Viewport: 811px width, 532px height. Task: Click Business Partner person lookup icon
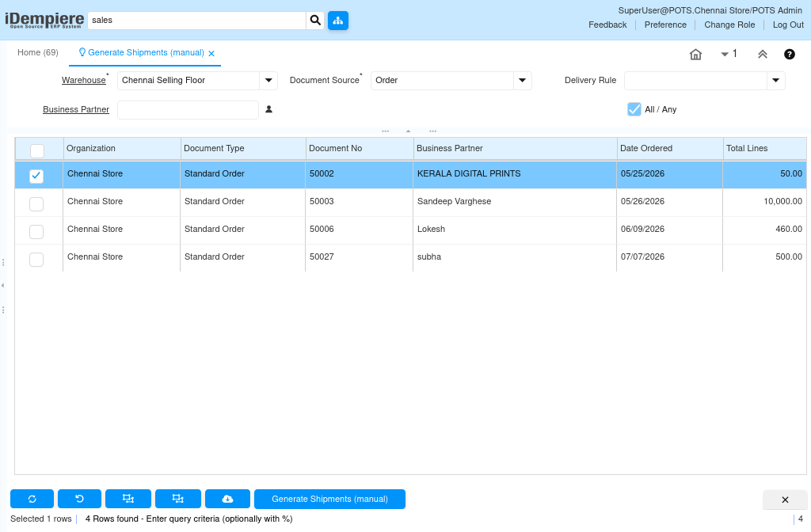[x=269, y=109]
